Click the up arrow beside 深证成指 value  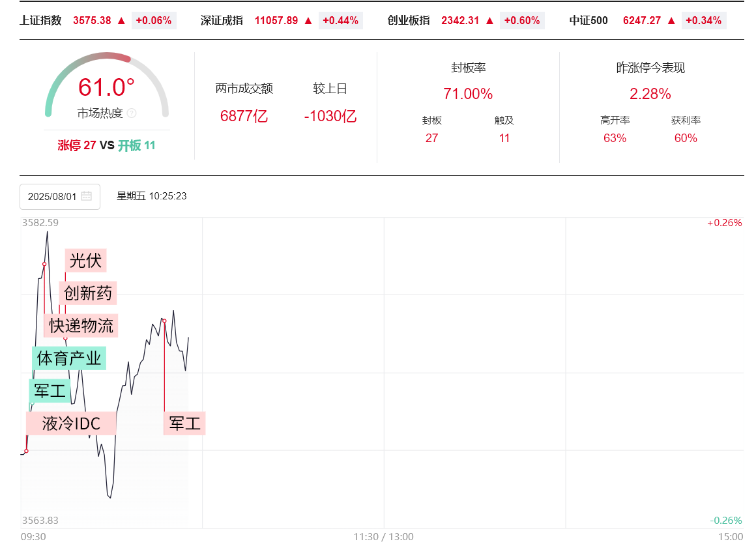point(308,20)
